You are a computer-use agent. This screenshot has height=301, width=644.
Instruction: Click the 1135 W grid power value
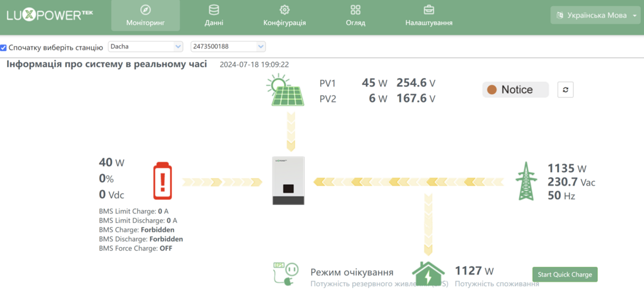tap(567, 169)
